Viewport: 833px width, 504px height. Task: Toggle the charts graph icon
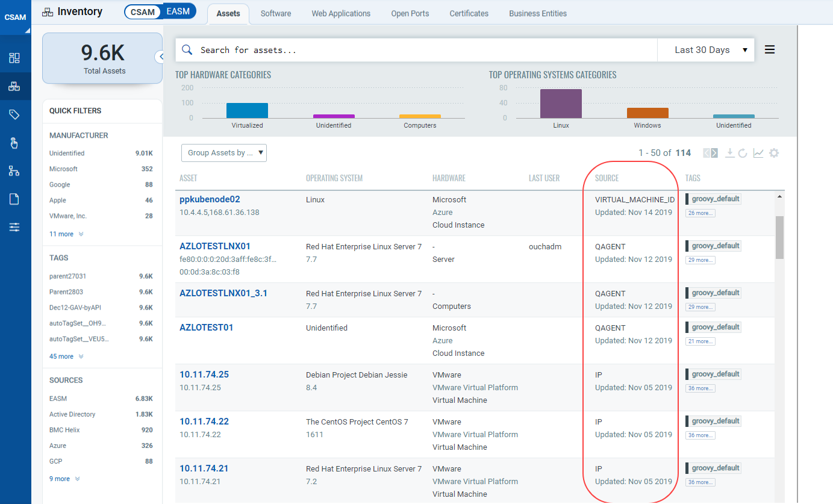pyautogui.click(x=758, y=153)
